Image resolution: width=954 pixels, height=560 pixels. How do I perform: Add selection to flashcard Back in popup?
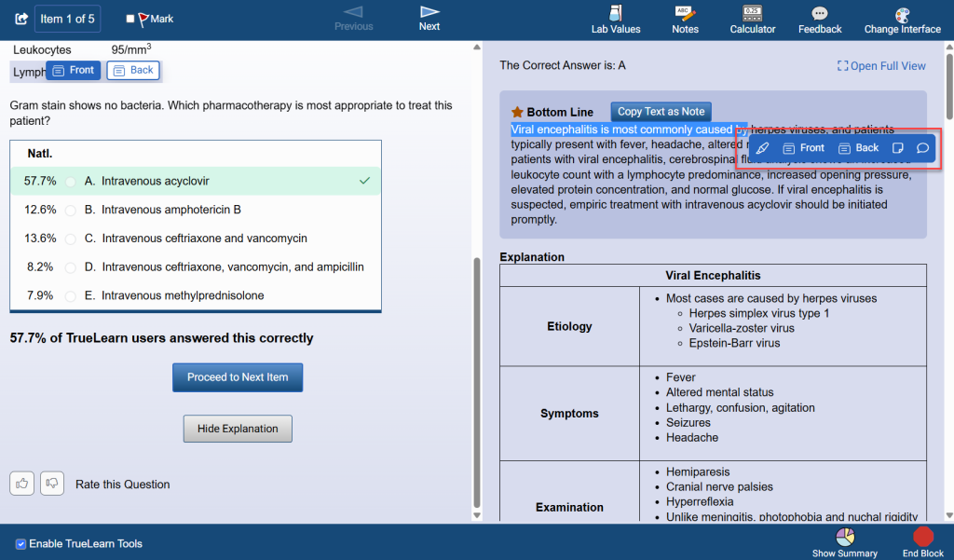858,148
